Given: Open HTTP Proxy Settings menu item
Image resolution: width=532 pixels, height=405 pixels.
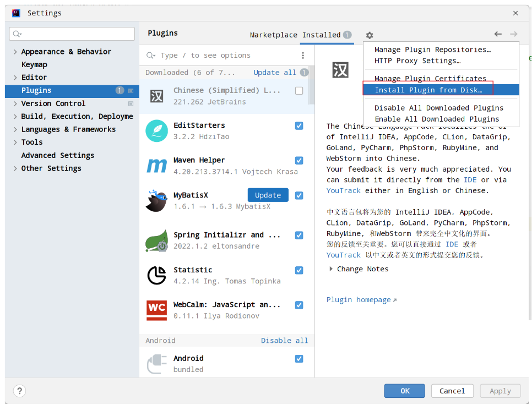Looking at the screenshot, I should pyautogui.click(x=441, y=61).
